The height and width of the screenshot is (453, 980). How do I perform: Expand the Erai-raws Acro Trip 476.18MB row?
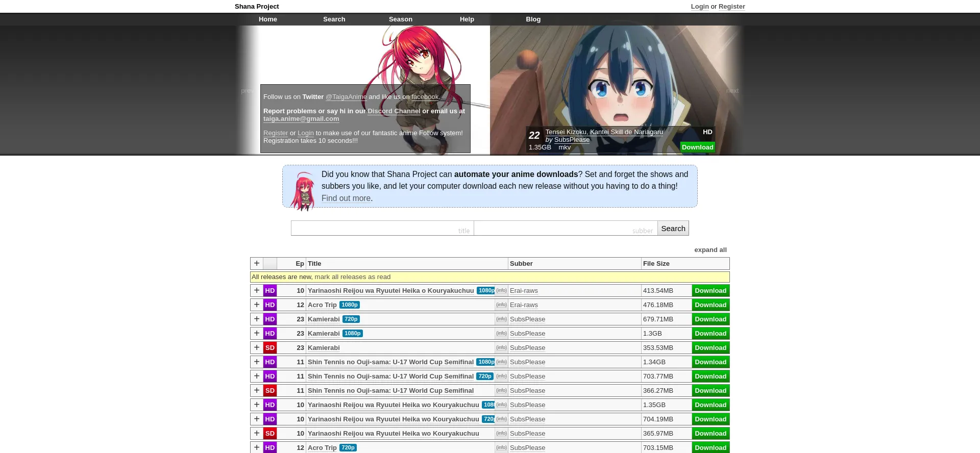click(257, 305)
